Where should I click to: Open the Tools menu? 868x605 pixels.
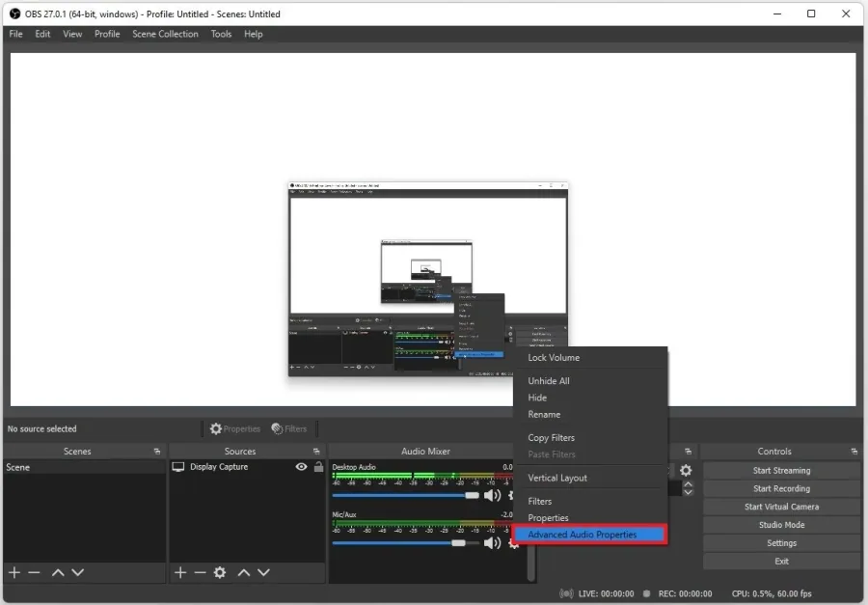click(221, 34)
